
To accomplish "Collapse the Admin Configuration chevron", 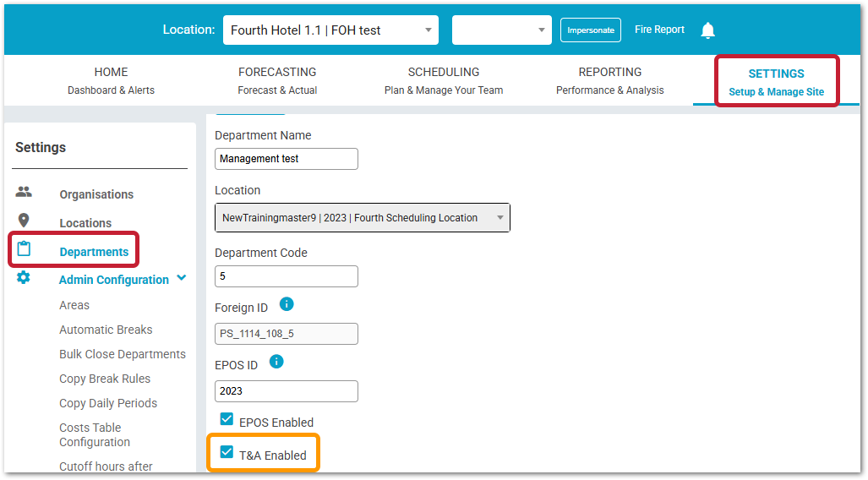I will 182,278.
